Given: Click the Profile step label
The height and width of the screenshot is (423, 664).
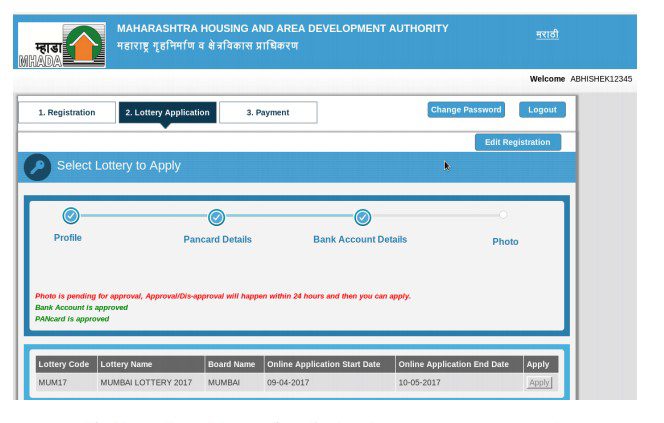Looking at the screenshot, I should 68,238.
